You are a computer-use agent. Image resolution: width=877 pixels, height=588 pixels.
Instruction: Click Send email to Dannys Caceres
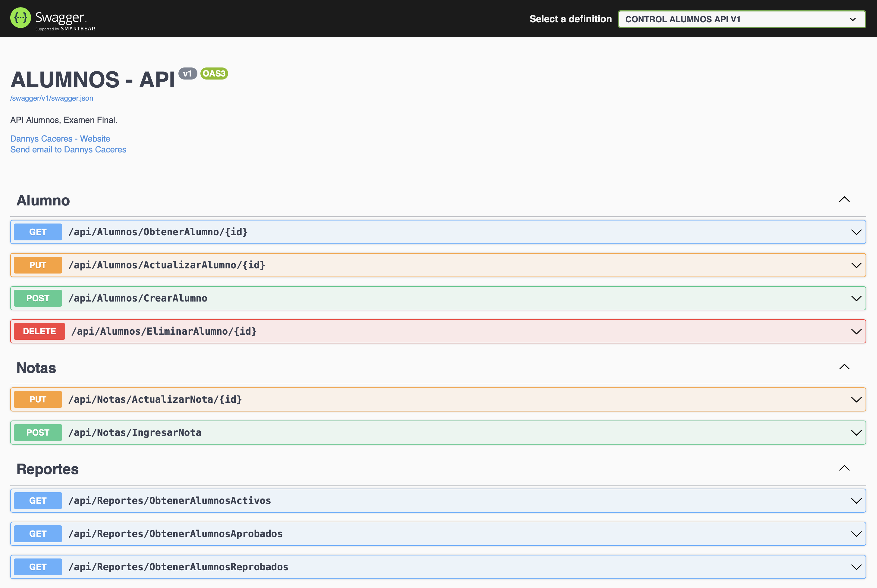click(68, 150)
